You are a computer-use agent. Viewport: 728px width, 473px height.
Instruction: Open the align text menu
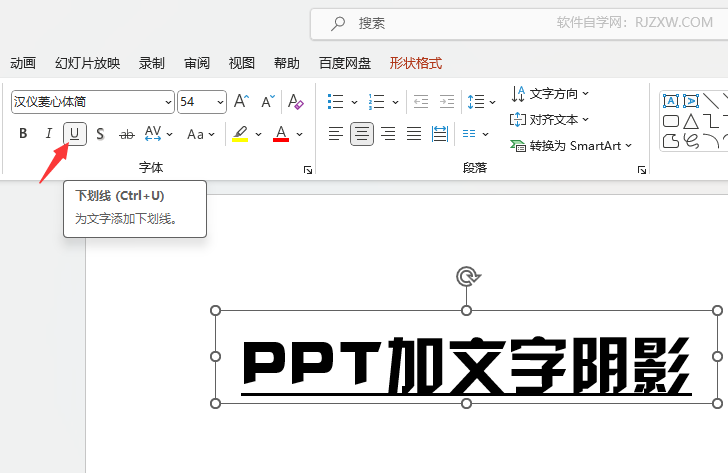(550, 120)
